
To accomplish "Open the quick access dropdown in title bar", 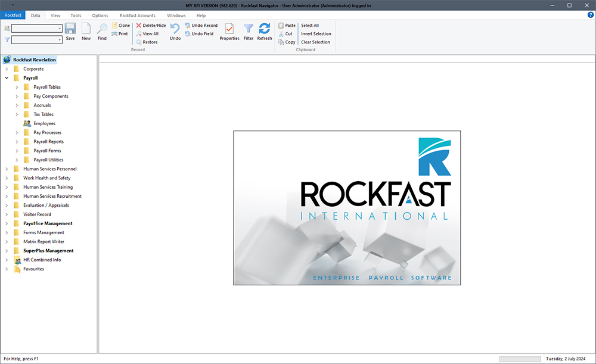I will coord(12,6).
